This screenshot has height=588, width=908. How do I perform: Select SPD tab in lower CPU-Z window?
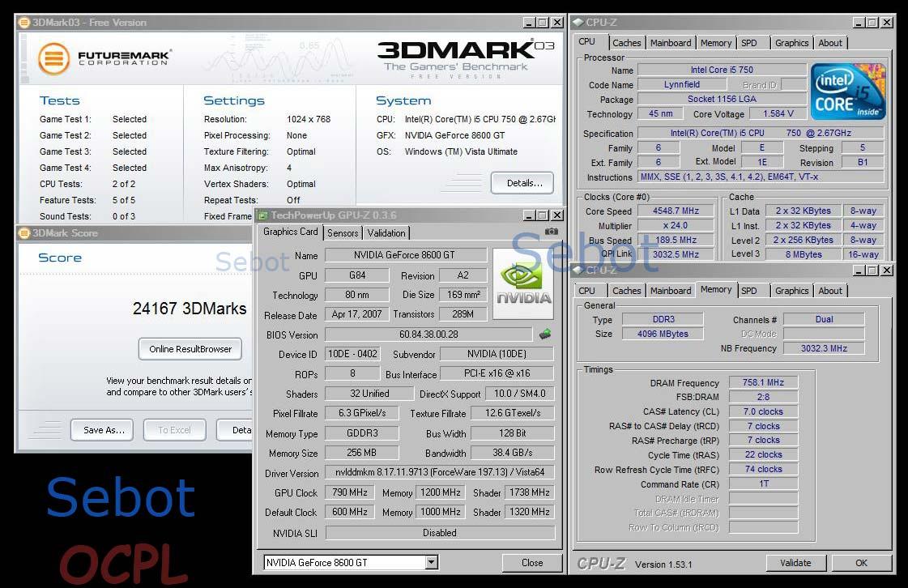[749, 291]
